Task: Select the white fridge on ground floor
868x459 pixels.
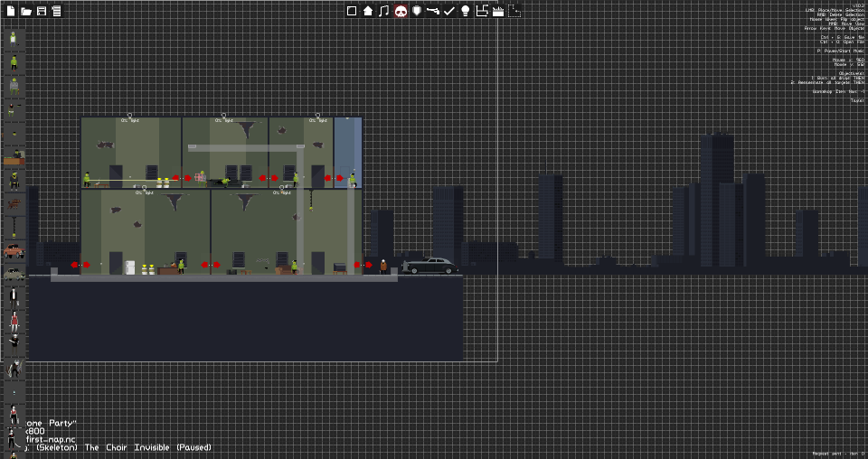Action: 129,267
